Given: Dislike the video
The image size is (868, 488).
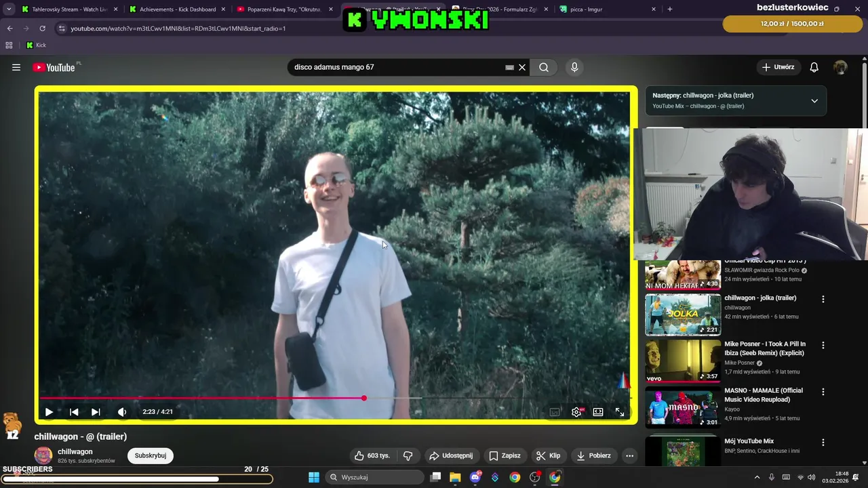Looking at the screenshot, I should coord(408,455).
